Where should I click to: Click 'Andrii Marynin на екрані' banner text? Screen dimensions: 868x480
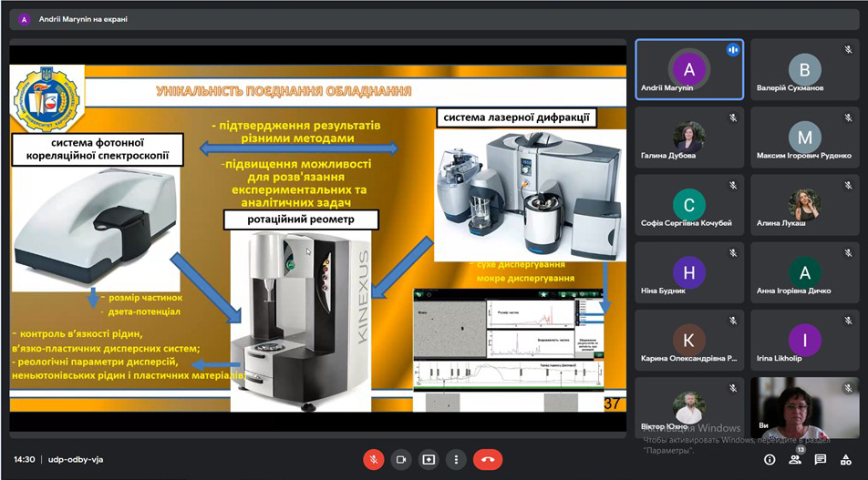[x=83, y=19]
